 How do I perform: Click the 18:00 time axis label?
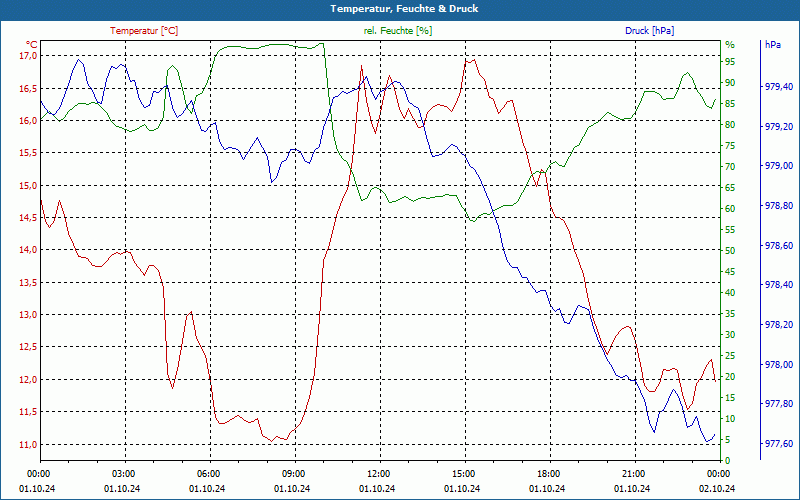pyautogui.click(x=548, y=473)
